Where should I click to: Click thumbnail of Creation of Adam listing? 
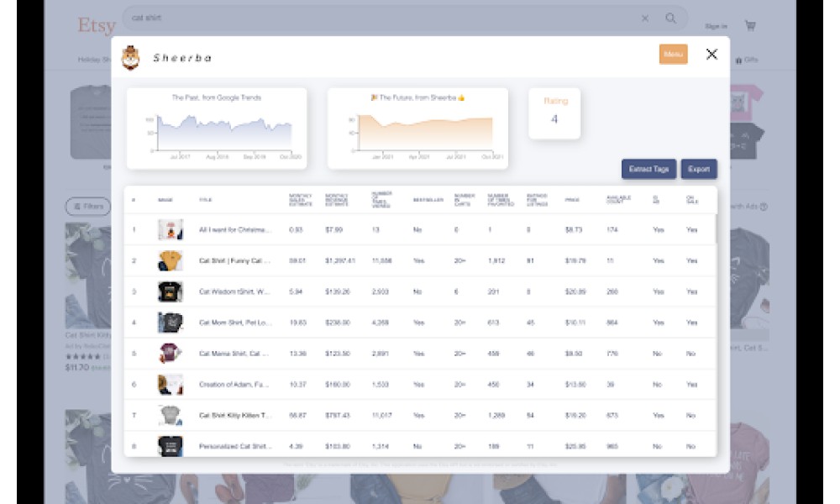pos(171,385)
